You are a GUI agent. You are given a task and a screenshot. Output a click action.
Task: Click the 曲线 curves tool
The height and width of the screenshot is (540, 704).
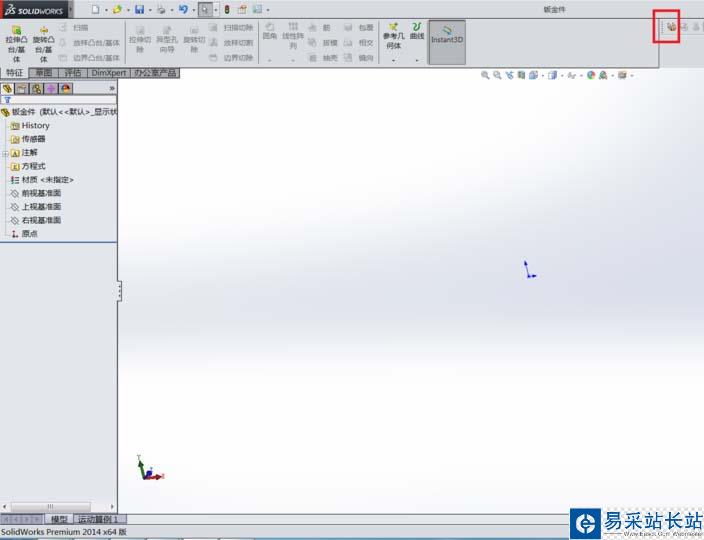click(417, 31)
